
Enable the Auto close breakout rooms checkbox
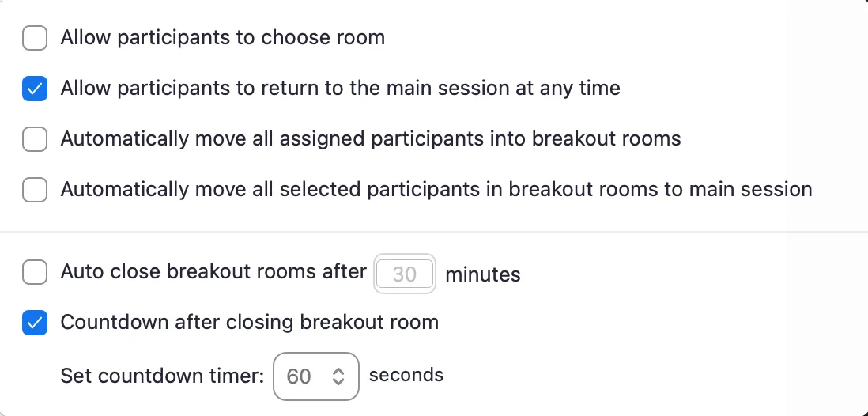point(35,274)
